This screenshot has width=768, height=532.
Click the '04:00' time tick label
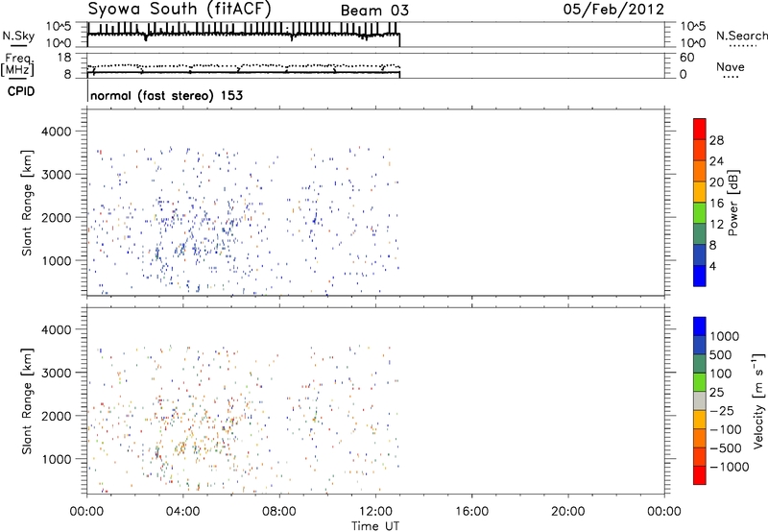pos(182,512)
